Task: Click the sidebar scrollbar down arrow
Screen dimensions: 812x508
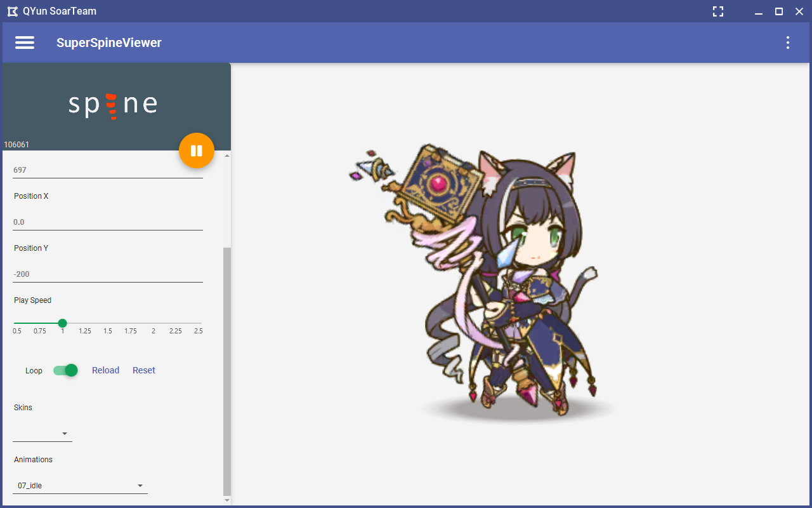Action: pyautogui.click(x=227, y=500)
